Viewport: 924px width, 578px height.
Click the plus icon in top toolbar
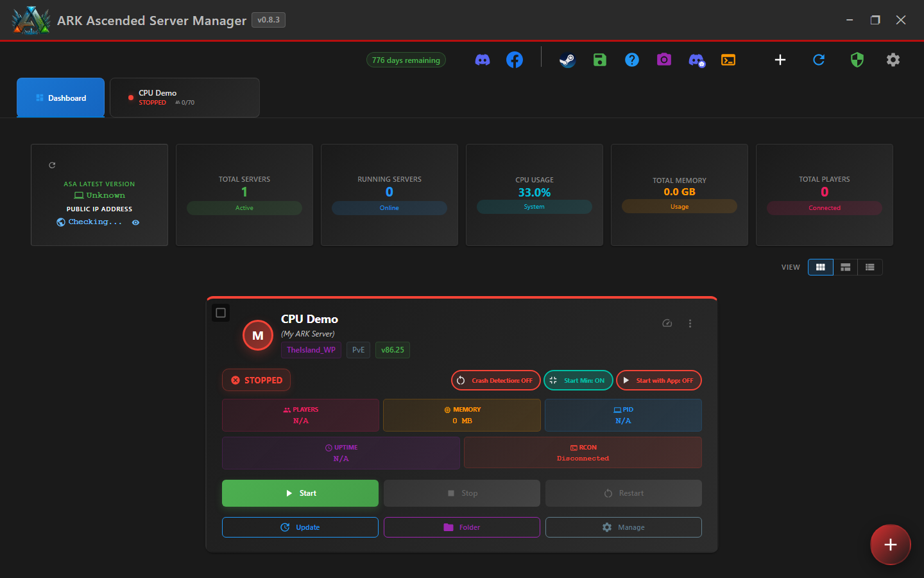(x=780, y=60)
